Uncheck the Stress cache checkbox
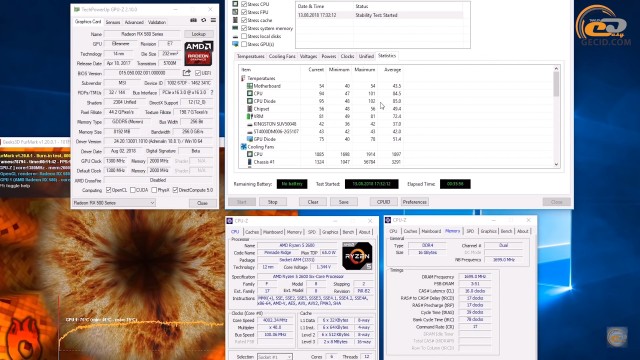Image resolution: width=640 pixels, height=360 pixels. pyautogui.click(x=244, y=20)
